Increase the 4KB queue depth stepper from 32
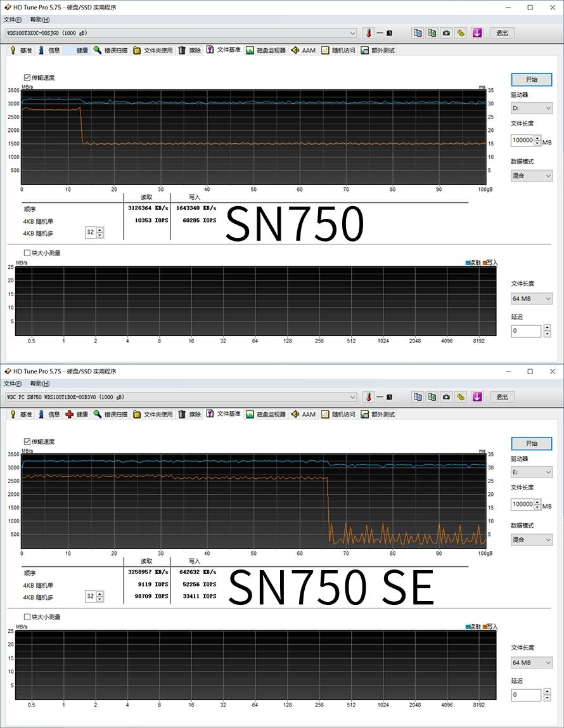The image size is (564, 728). [101, 230]
